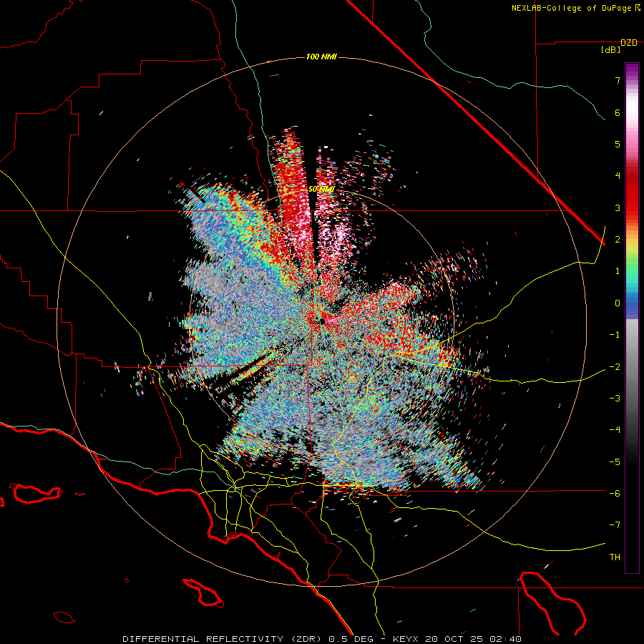The height and width of the screenshot is (644, 644).
Task: Click the TH threshold label
Action: pos(615,557)
